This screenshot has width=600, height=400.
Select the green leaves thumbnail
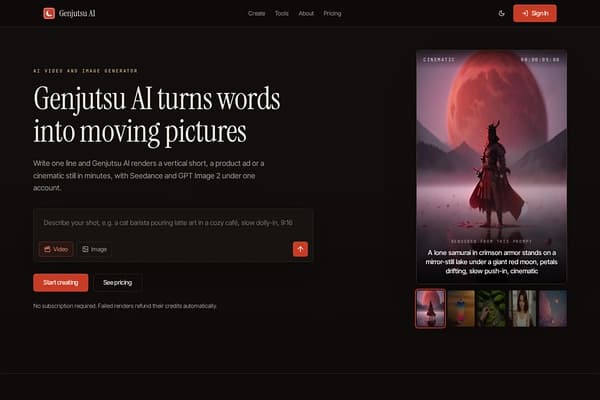click(x=492, y=309)
